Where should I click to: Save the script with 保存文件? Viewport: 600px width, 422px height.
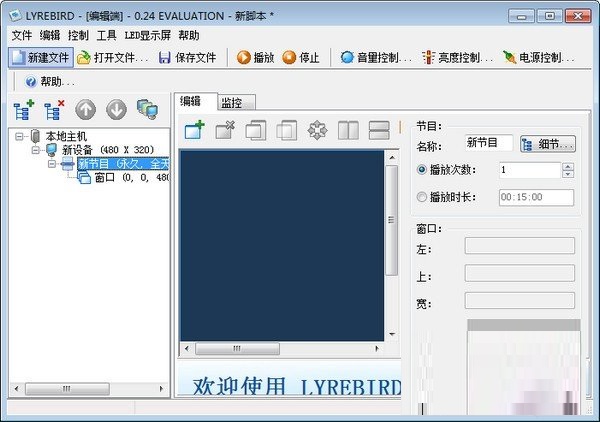[x=188, y=58]
